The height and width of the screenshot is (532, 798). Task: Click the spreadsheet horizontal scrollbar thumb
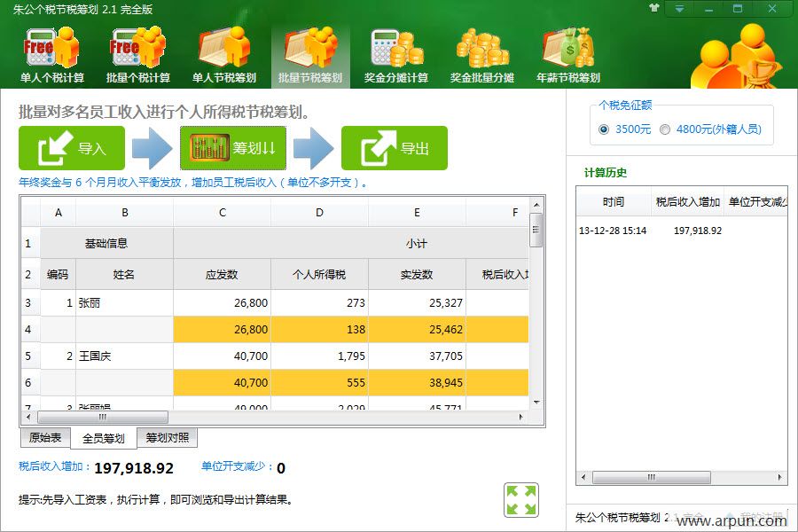pos(102,417)
